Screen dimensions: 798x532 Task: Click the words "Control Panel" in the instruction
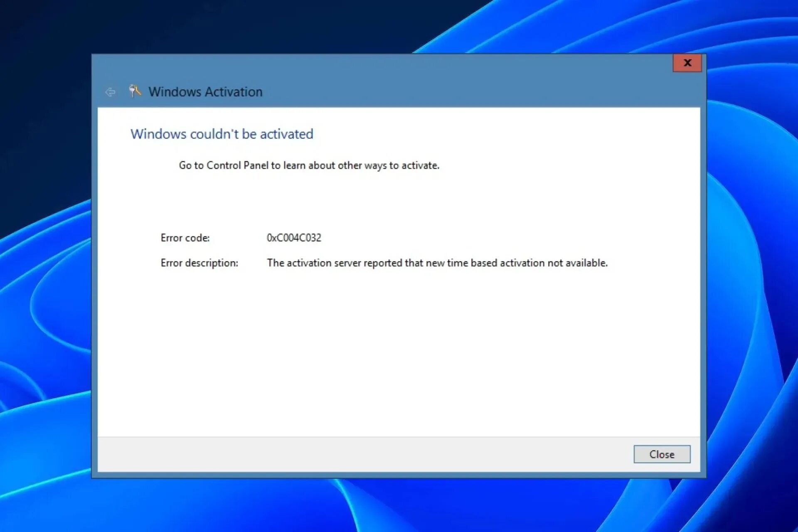pyautogui.click(x=237, y=165)
